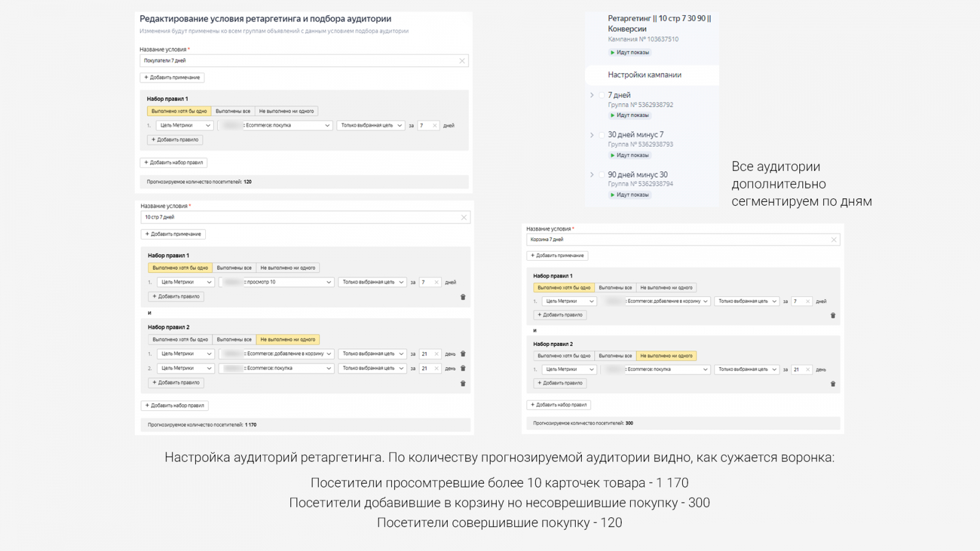Add a note in Корзина 7 дней form
Viewport: 980px width, 551px height.
557,256
